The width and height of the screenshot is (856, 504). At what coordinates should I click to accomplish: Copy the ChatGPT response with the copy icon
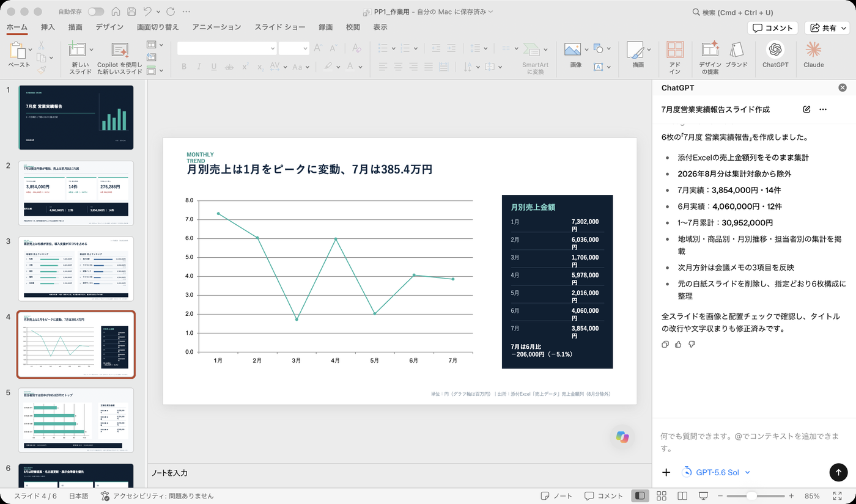coord(665,345)
